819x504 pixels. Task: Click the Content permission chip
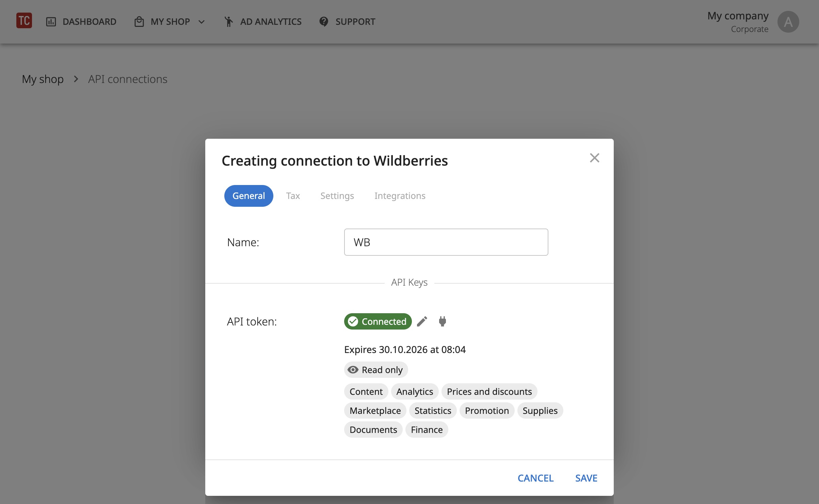[x=366, y=391]
